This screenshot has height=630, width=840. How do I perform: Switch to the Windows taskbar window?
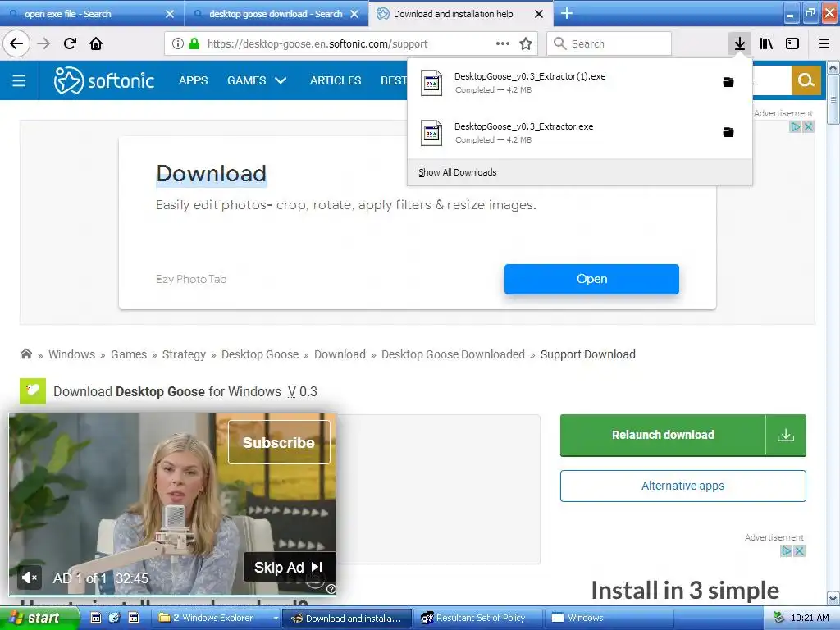coord(611,619)
